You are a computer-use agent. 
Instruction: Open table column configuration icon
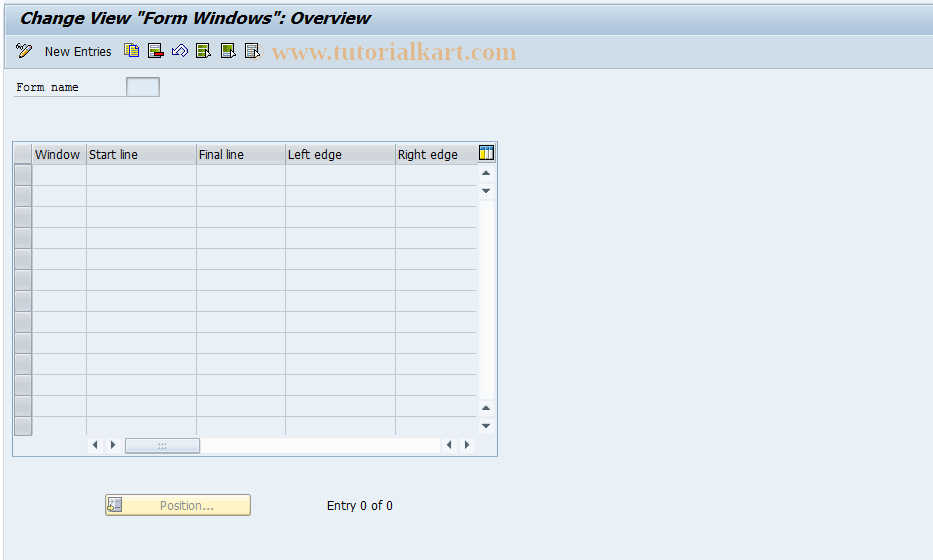tap(486, 153)
